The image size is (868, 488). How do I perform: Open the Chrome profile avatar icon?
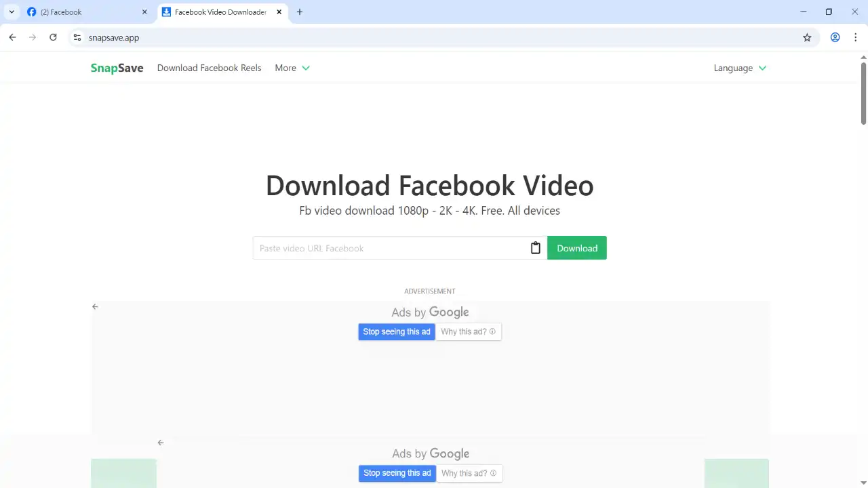pos(835,38)
